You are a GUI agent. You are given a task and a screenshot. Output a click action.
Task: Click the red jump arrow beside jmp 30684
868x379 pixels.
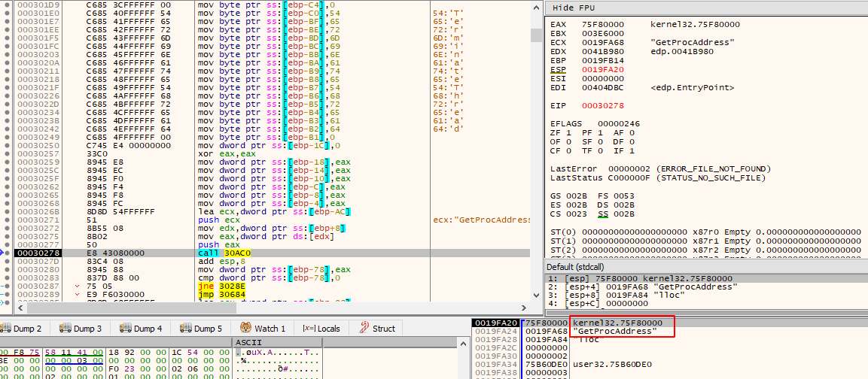coord(77,294)
